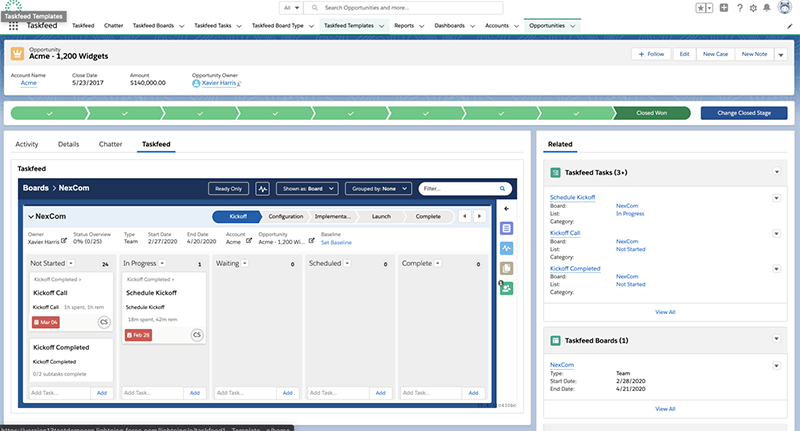800x431 pixels.
Task: Click the activity pulse icon in Boards header
Action: click(263, 189)
